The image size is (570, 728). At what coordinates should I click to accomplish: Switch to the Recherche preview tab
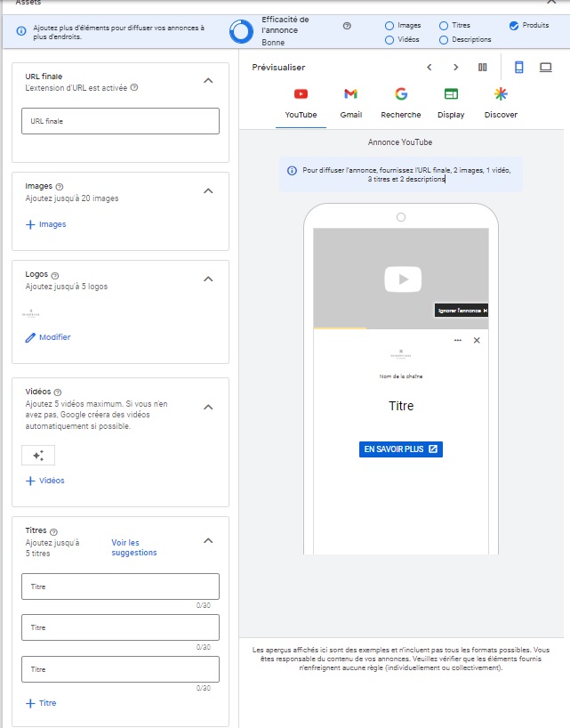(x=401, y=104)
